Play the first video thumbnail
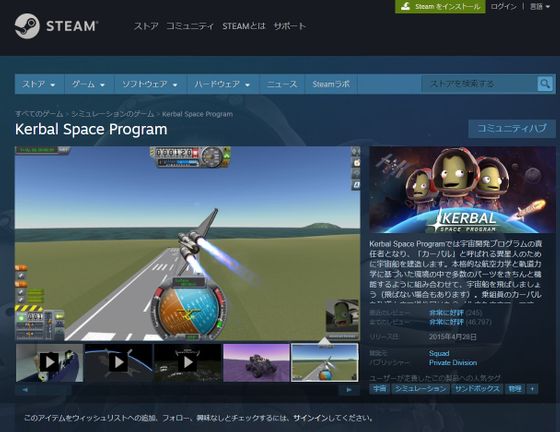This screenshot has height=432, width=560. 50,362
